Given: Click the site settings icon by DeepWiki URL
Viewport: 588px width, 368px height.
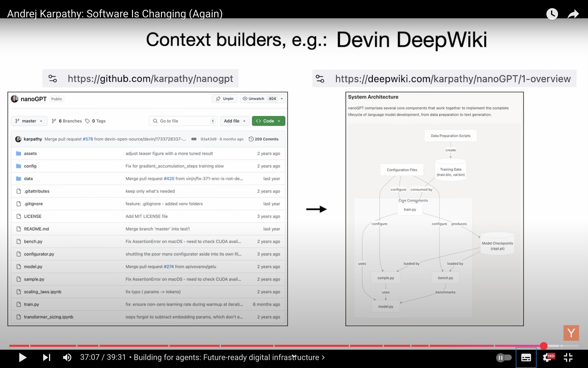Looking at the screenshot, I should tap(320, 79).
